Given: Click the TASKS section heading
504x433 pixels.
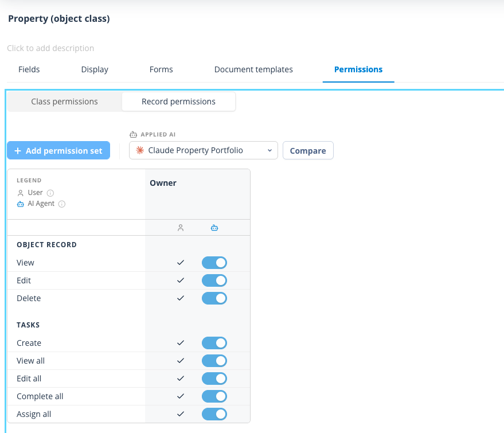Looking at the screenshot, I should pos(28,325).
